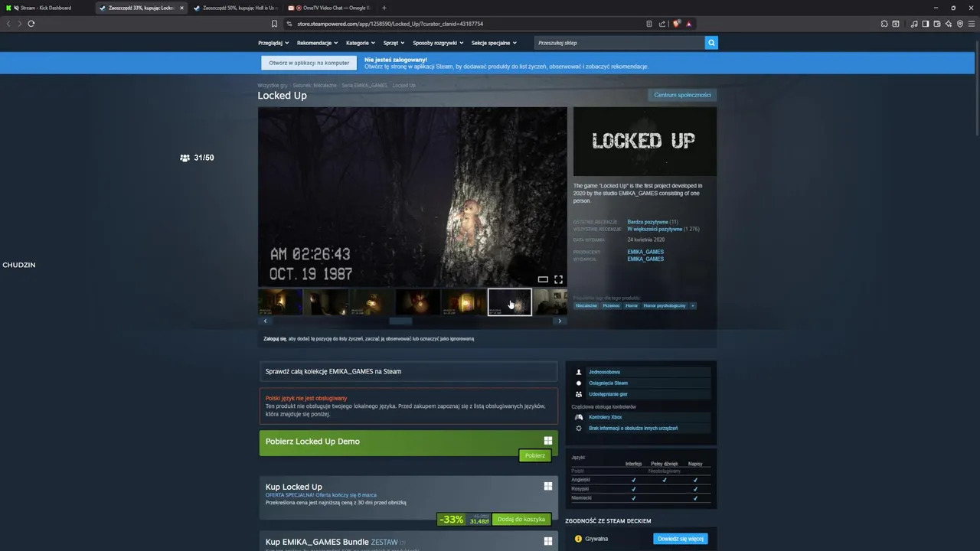Viewport: 980px width, 551px height.
Task: Go back with the browser back arrow
Action: coord(8,24)
